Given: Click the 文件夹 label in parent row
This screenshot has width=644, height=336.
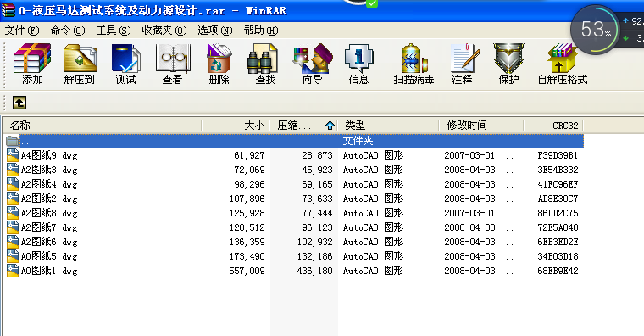Looking at the screenshot, I should tap(358, 141).
